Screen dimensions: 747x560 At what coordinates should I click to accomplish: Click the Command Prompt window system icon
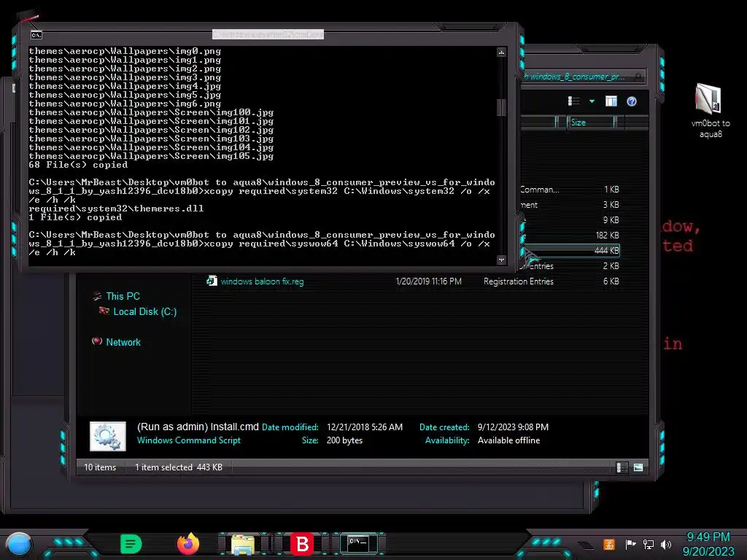[x=36, y=35]
